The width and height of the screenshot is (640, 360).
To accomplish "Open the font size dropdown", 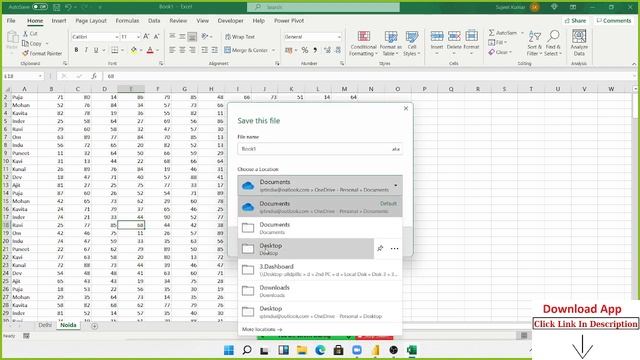I will pyautogui.click(x=138, y=37).
